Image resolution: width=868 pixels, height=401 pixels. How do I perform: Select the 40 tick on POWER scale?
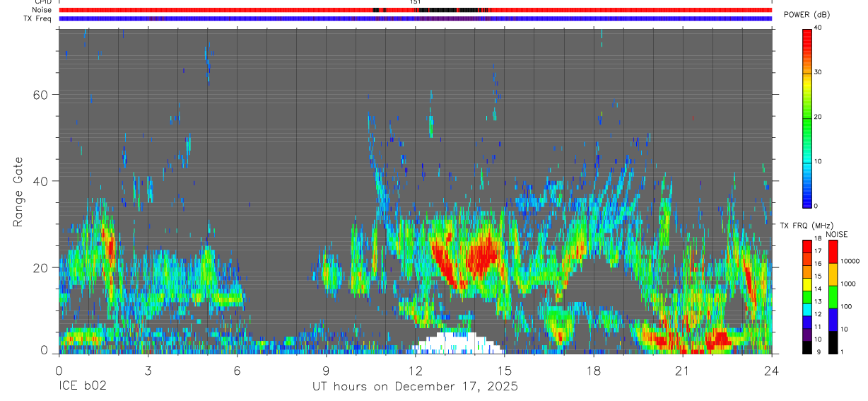(819, 27)
